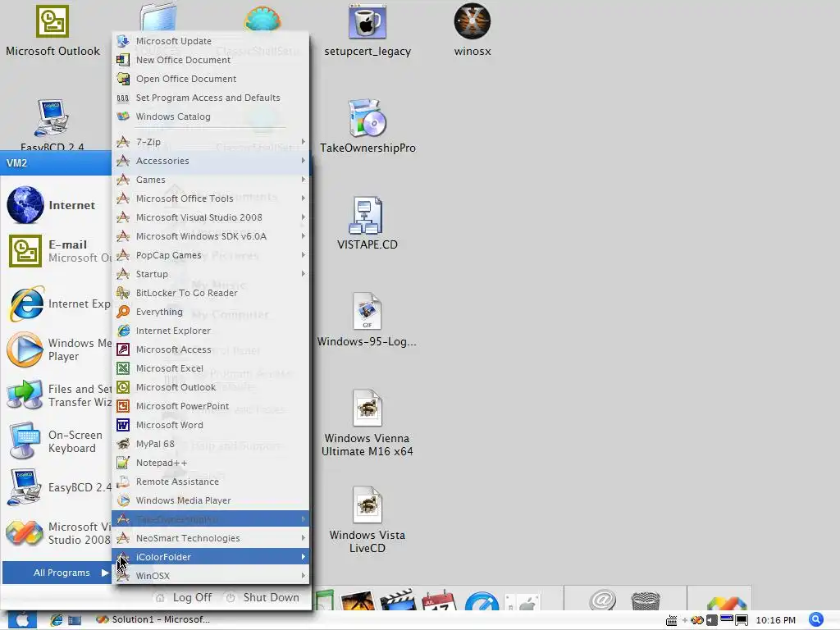Launch Notepad++
Screen dimensions: 840x630
[x=211, y=463]
